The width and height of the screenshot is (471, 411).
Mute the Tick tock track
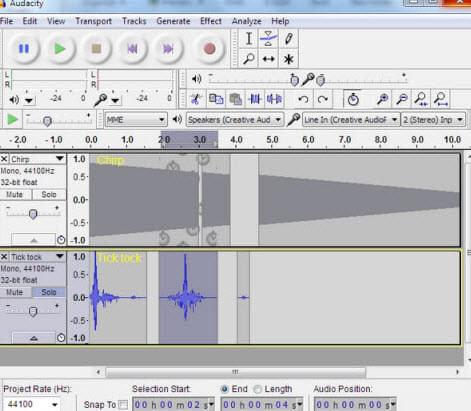coord(15,292)
